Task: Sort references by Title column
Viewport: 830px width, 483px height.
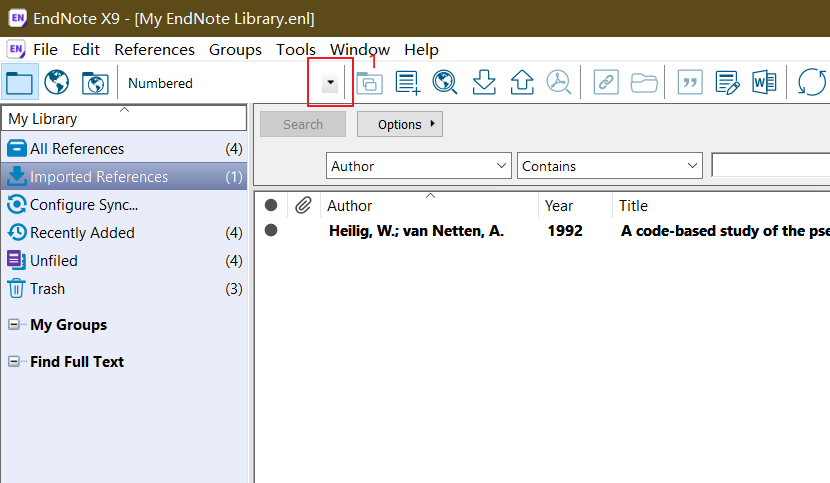Action: (x=721, y=205)
